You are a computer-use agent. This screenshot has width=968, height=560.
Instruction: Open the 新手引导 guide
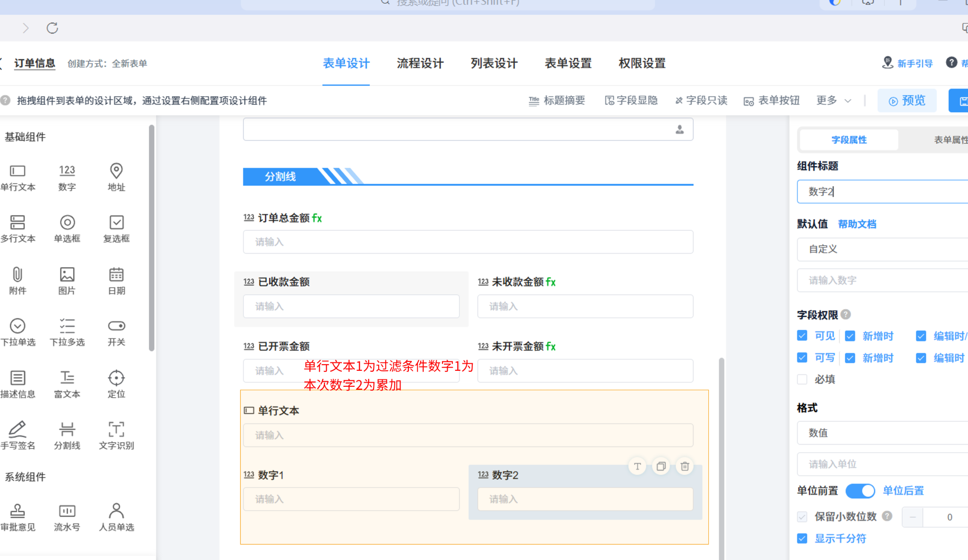pos(908,63)
